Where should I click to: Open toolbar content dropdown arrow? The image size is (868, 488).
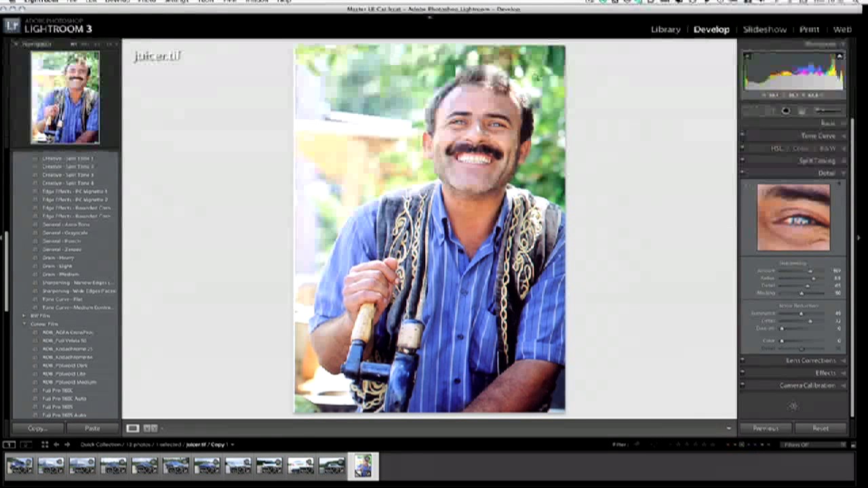point(729,428)
